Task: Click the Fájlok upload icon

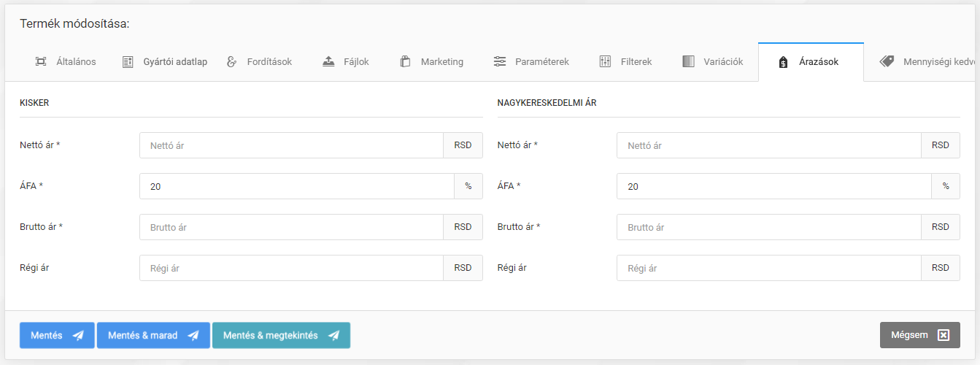Action: click(x=328, y=62)
